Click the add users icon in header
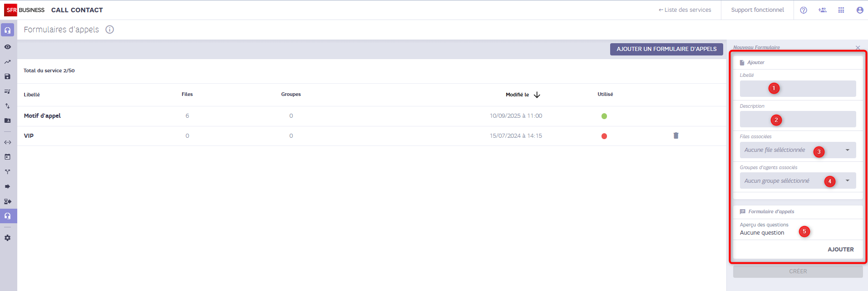Screen dimensions: 868x291 coord(822,10)
